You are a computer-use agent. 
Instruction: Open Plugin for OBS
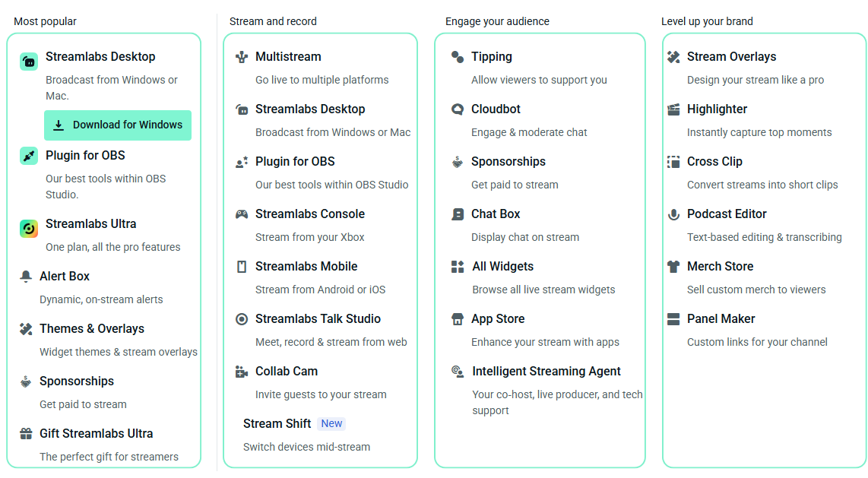tap(85, 155)
